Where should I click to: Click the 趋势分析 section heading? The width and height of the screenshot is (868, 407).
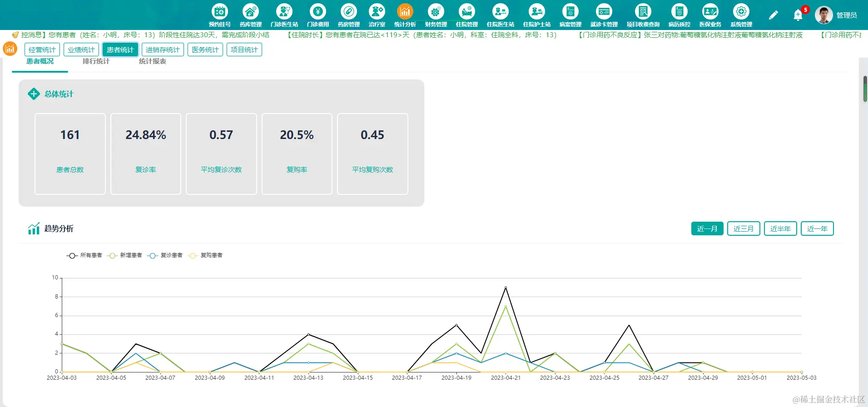point(59,228)
